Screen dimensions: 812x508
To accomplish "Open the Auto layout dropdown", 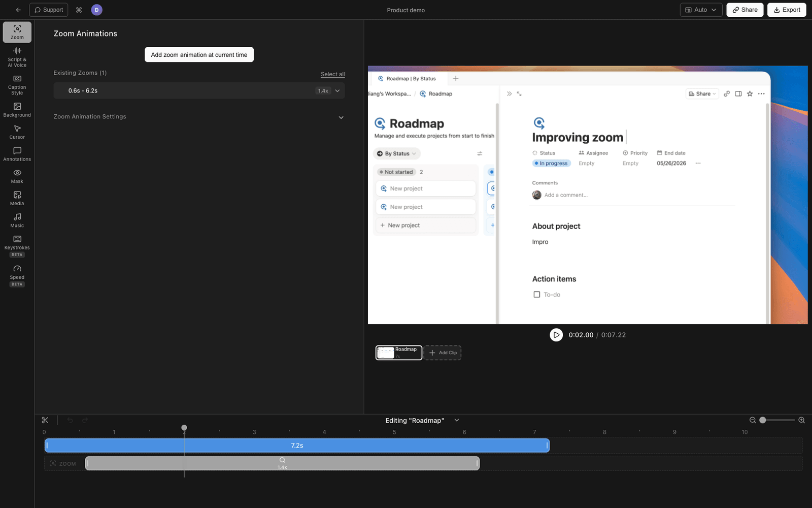I will [x=701, y=10].
